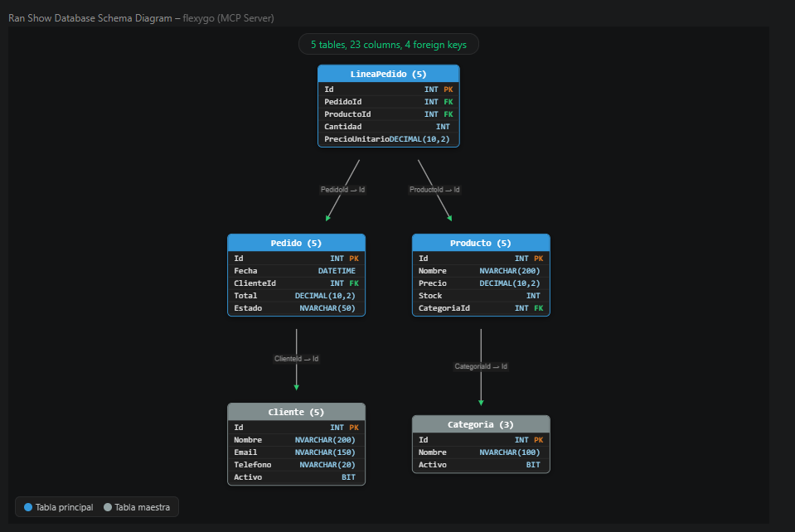Click the Tabla maestra legend label
Screen dimensions: 795x532
coord(142,507)
